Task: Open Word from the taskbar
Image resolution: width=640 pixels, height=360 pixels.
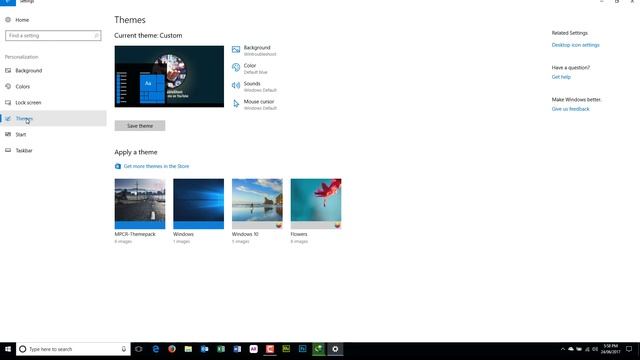Action: [237, 349]
